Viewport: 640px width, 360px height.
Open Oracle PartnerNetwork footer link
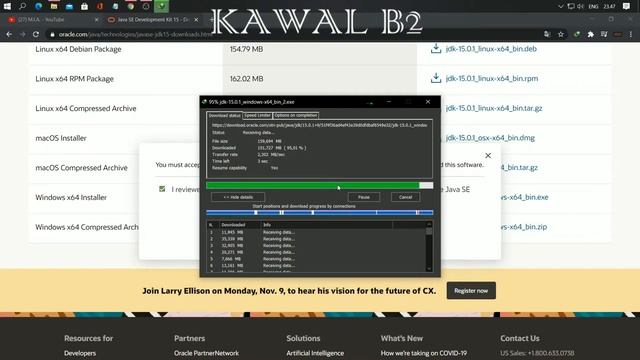coord(206,353)
